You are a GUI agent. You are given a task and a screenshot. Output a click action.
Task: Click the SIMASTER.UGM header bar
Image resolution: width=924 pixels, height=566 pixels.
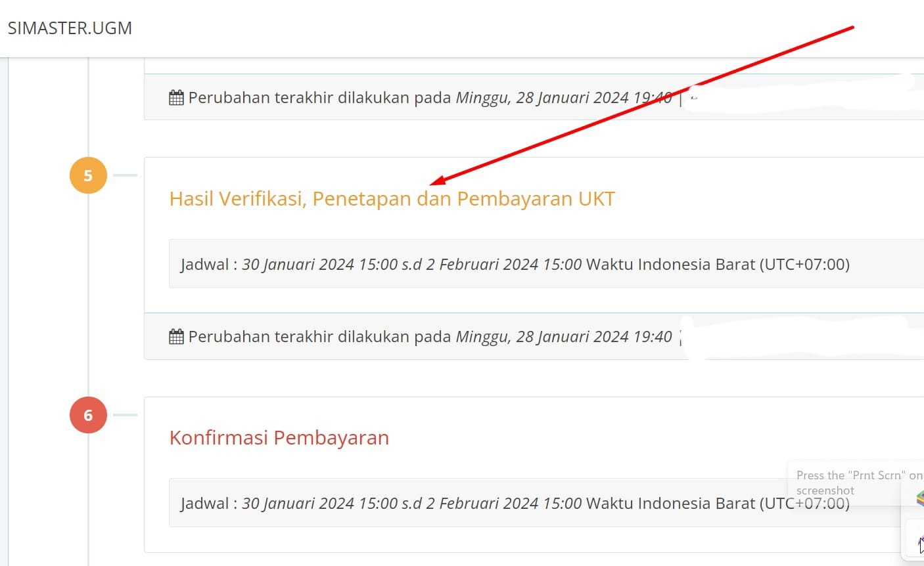click(x=460, y=28)
